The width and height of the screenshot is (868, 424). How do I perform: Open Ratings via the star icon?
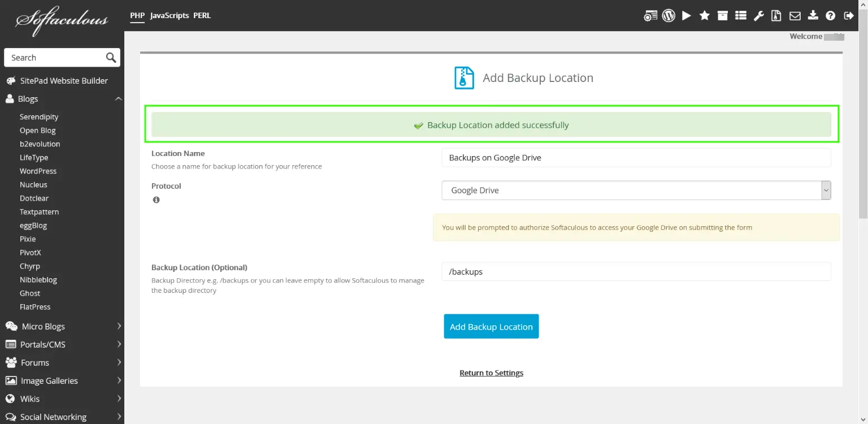point(705,15)
